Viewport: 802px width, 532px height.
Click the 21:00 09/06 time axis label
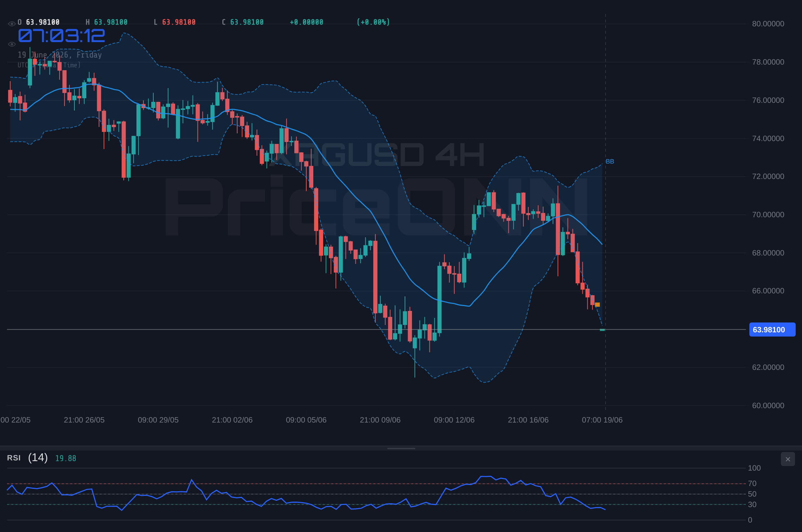coord(380,420)
